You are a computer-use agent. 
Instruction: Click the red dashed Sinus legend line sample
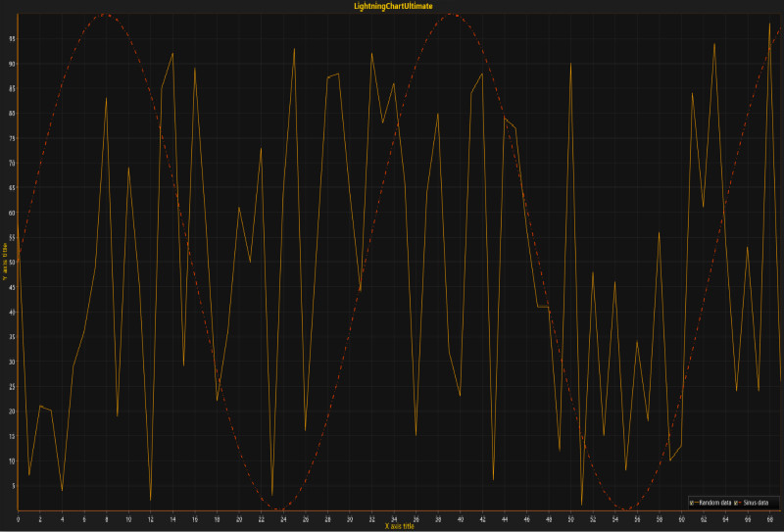pos(741,502)
